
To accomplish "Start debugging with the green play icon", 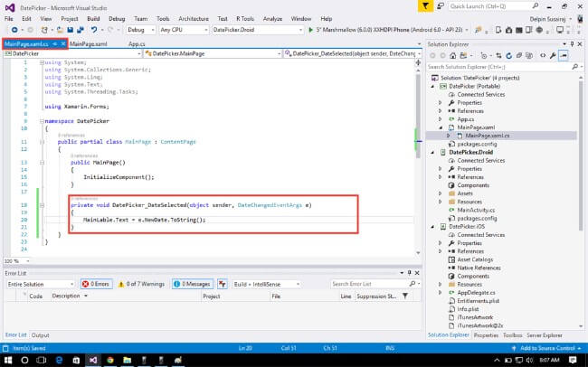I will (x=310, y=30).
